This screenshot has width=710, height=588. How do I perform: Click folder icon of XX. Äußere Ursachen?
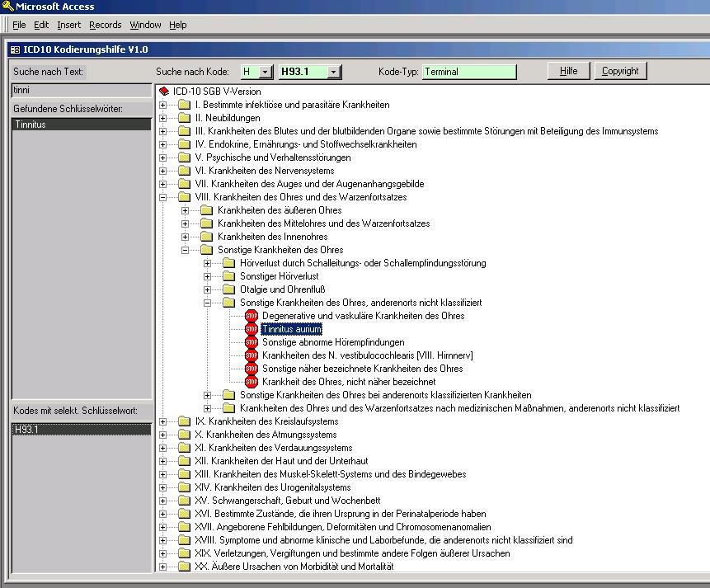point(184,567)
